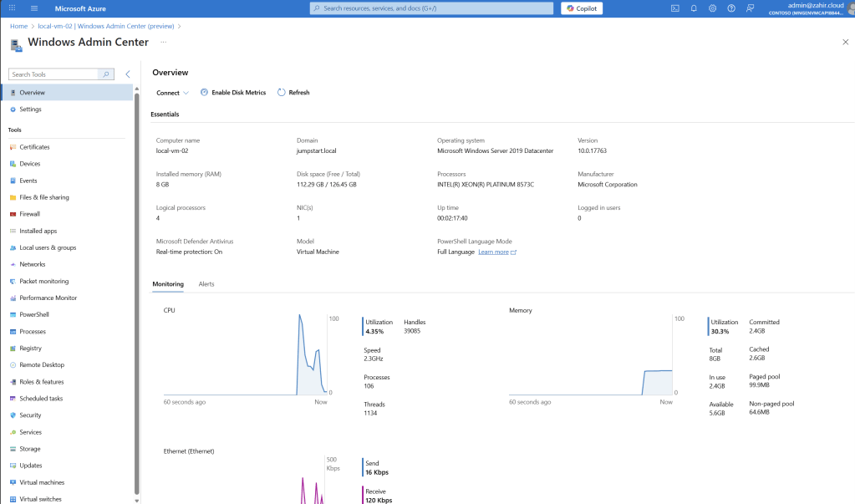855x504 pixels.
Task: Open notifications bell
Action: [x=694, y=8]
